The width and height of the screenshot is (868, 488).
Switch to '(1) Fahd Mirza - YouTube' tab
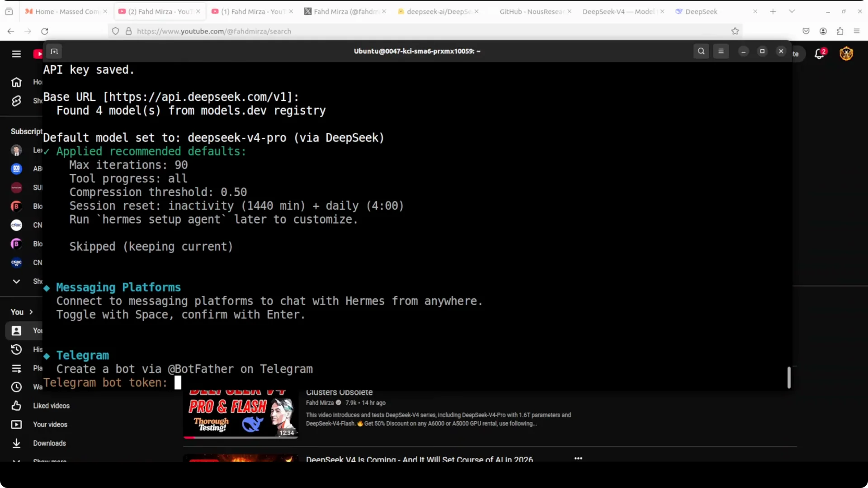click(253, 11)
